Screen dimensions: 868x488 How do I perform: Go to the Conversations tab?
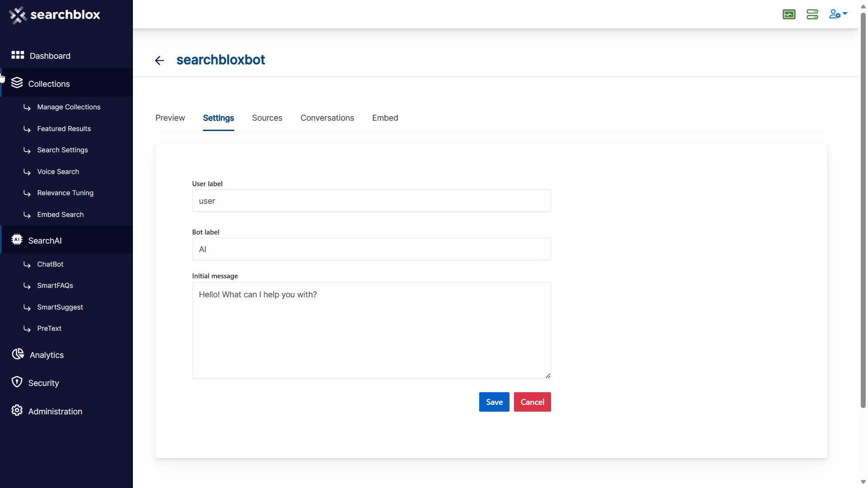[327, 118]
